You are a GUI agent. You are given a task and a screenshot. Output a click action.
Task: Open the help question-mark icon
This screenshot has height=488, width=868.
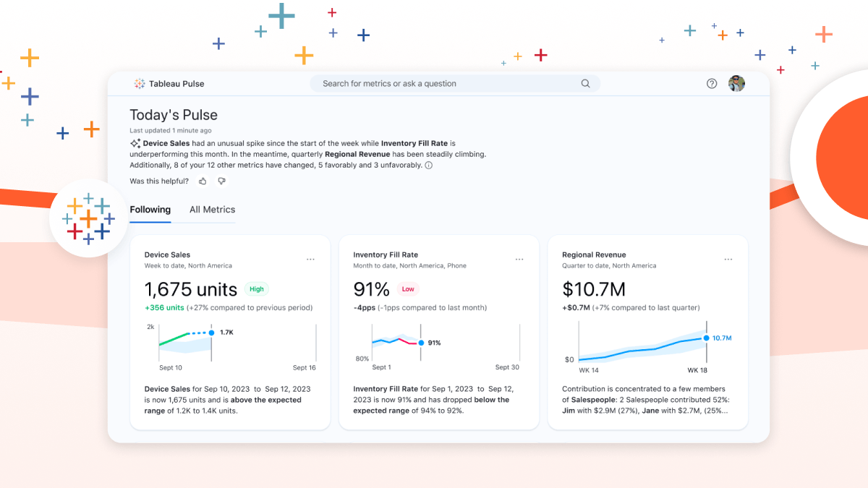coord(712,83)
